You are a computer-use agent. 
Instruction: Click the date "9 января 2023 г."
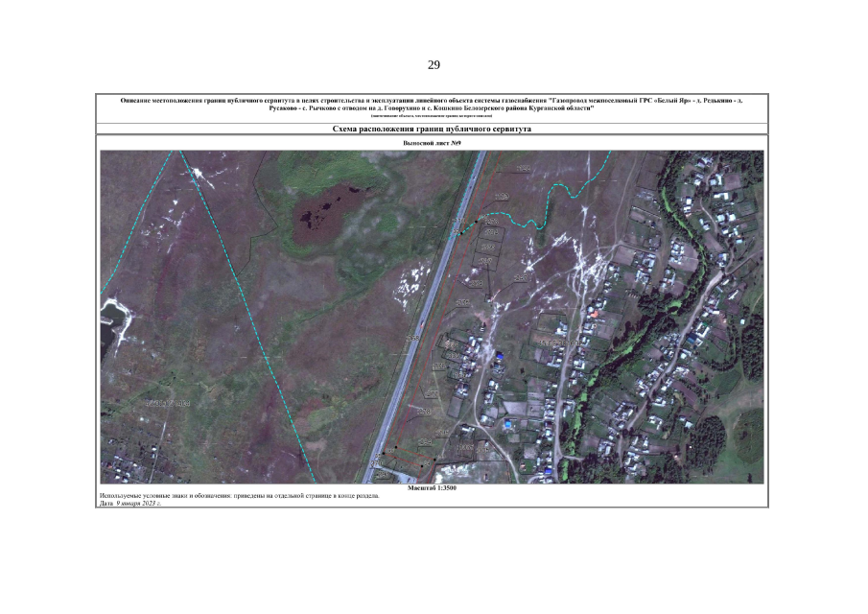click(x=138, y=503)
